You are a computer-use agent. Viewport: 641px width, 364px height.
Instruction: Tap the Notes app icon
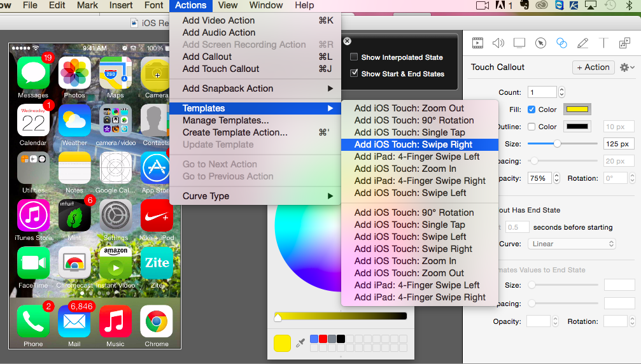74,168
